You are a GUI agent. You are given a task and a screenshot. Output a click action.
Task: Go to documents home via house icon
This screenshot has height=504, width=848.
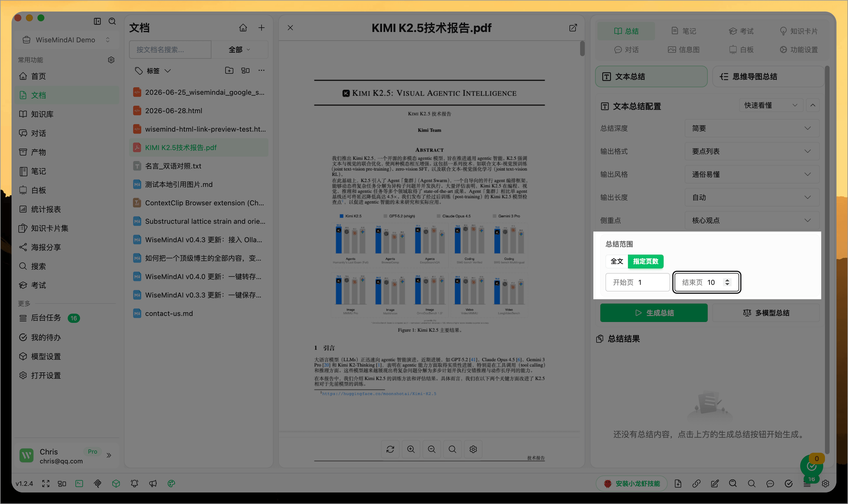click(243, 28)
